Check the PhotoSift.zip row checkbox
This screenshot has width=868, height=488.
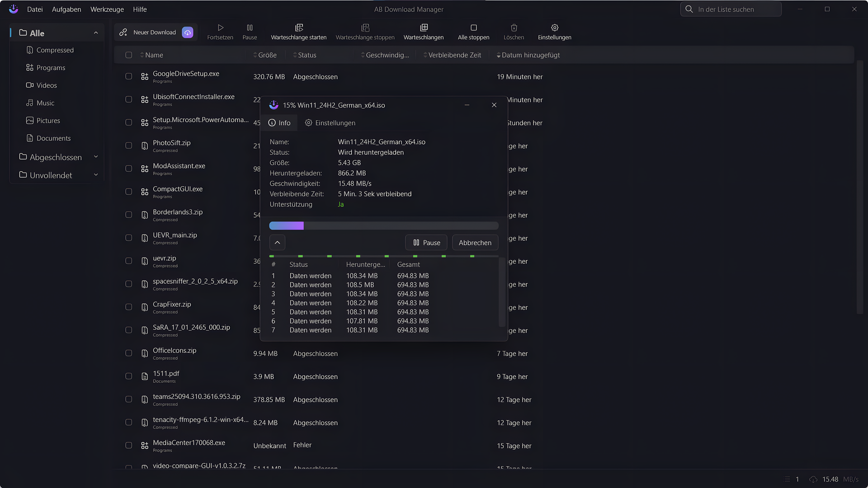(129, 145)
